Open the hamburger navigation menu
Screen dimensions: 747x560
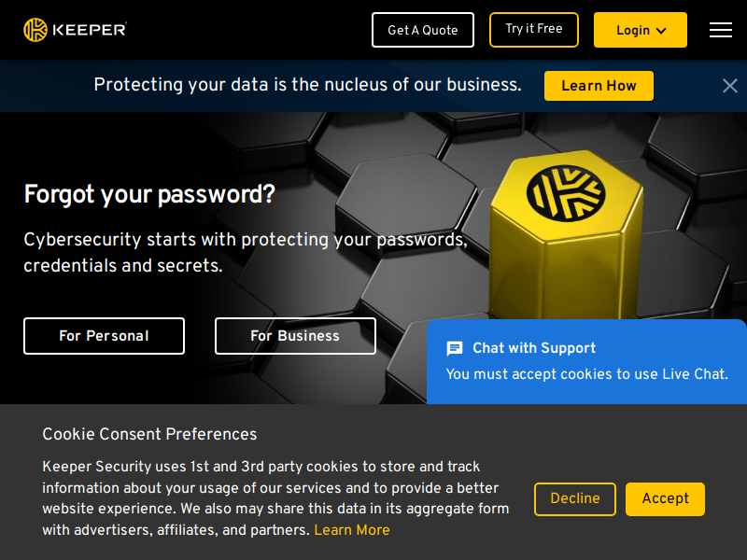pyautogui.click(x=720, y=30)
